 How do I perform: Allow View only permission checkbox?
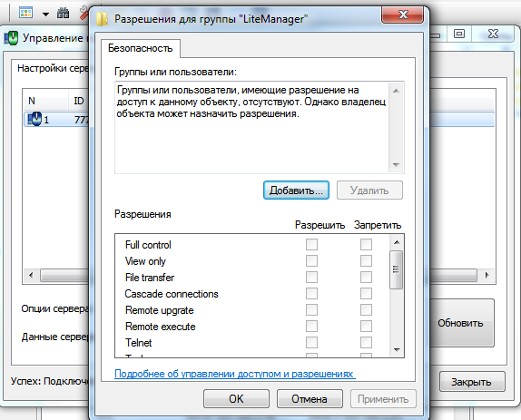(x=311, y=261)
